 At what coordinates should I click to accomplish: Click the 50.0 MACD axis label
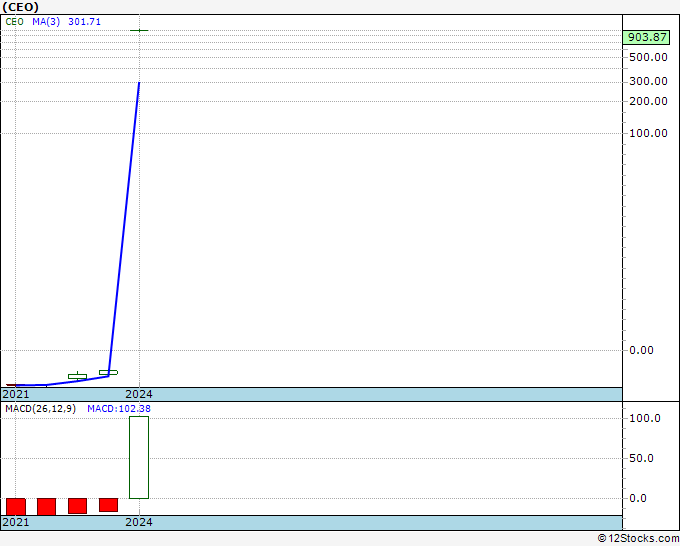click(x=644, y=458)
